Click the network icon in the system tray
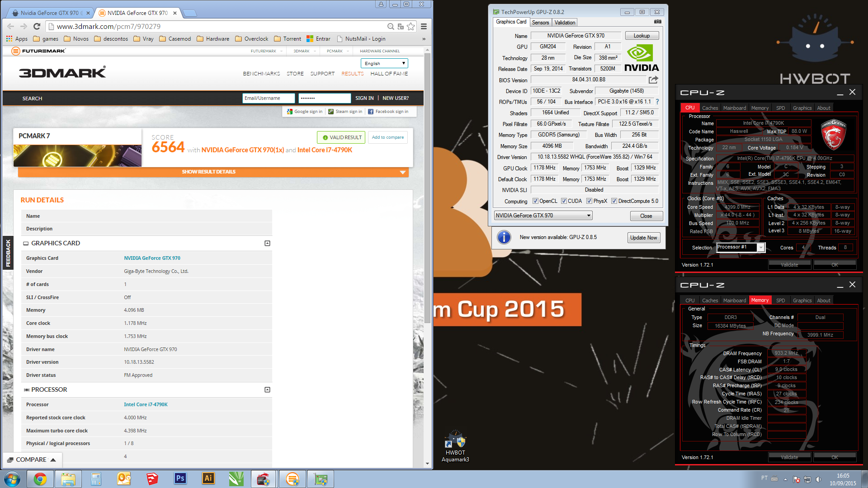 tap(807, 479)
